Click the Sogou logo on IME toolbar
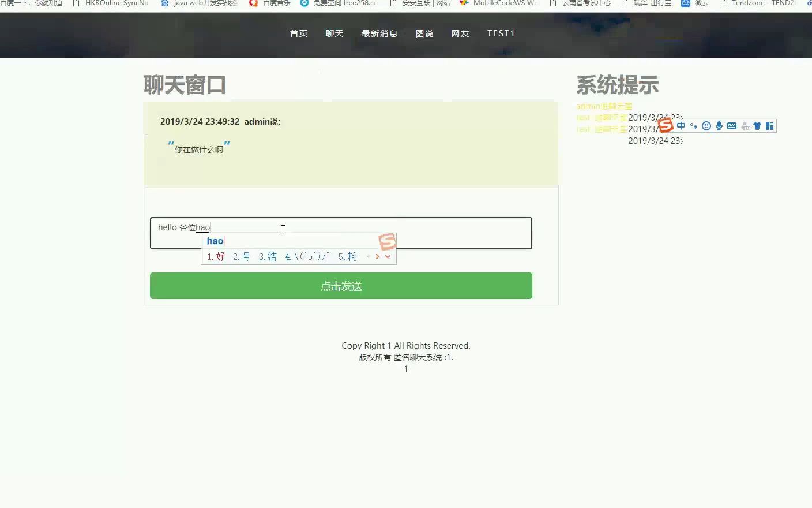The width and height of the screenshot is (812, 508). (x=666, y=125)
